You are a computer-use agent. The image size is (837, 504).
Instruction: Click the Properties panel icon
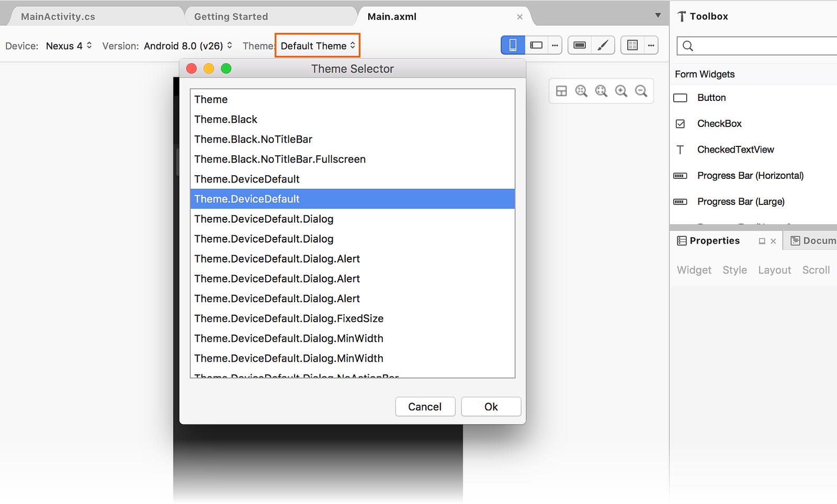(x=682, y=240)
